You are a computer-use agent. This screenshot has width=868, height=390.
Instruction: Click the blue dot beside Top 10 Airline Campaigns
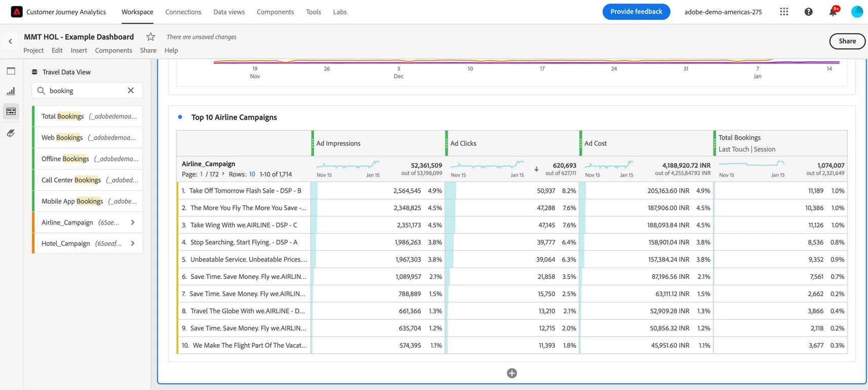180,117
